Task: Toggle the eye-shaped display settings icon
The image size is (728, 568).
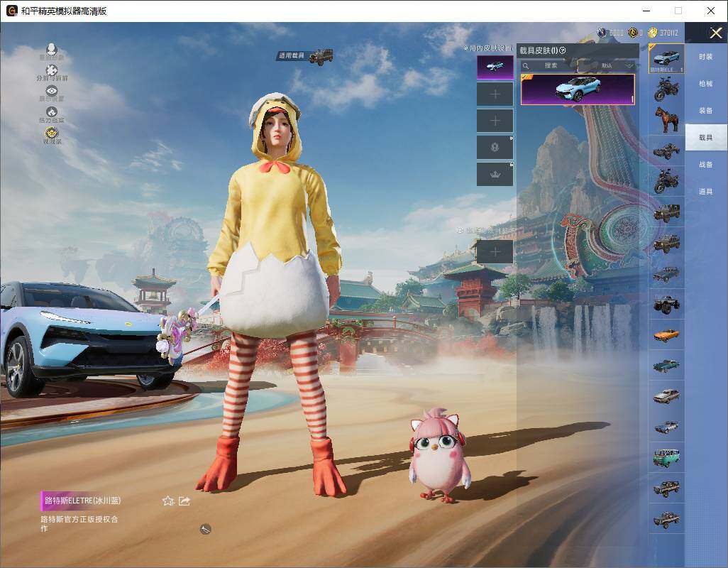Action: [51, 92]
